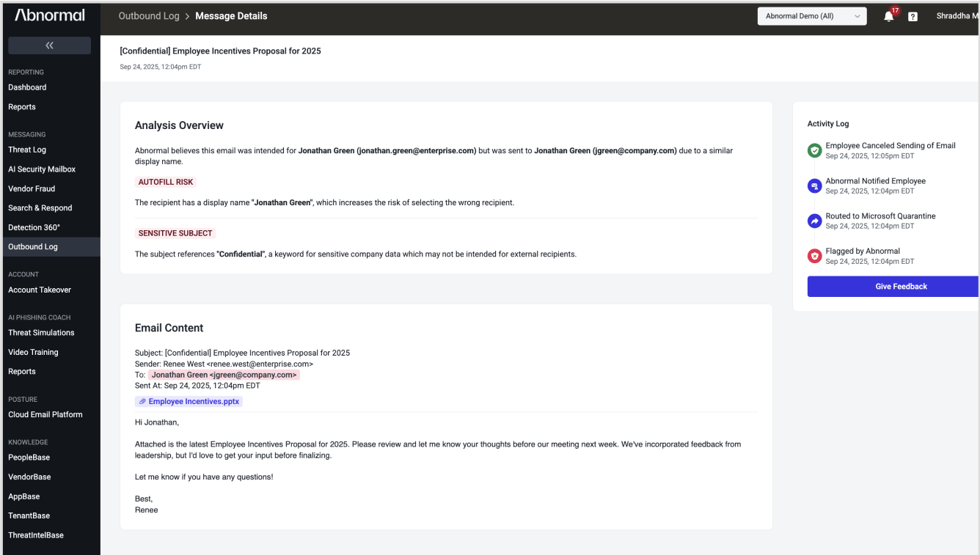
Task: Select the highlighted recipient Jonathan Green address
Action: (x=224, y=375)
